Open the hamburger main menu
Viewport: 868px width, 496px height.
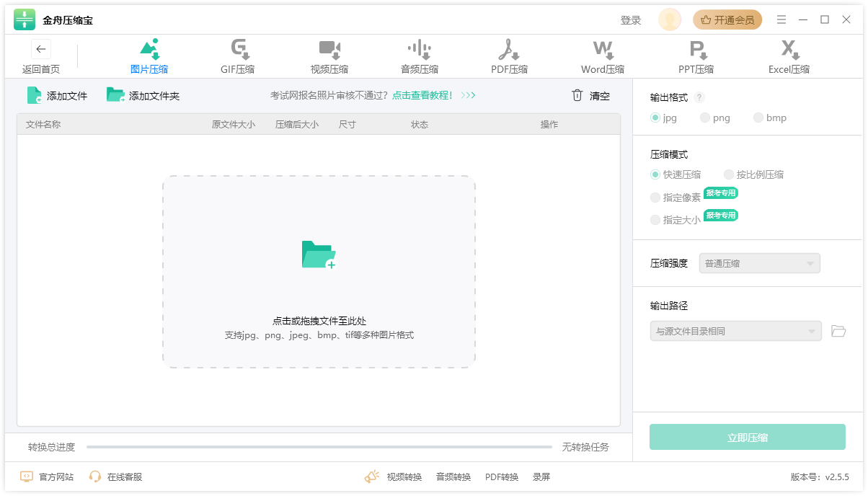coord(781,20)
